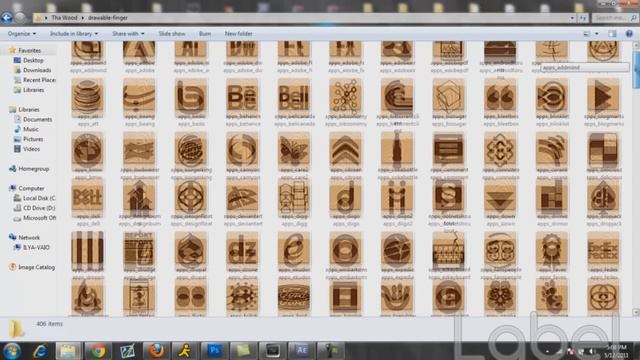Click Burn in the toolbar
This screenshot has width=640, height=360.
coord(205,33)
